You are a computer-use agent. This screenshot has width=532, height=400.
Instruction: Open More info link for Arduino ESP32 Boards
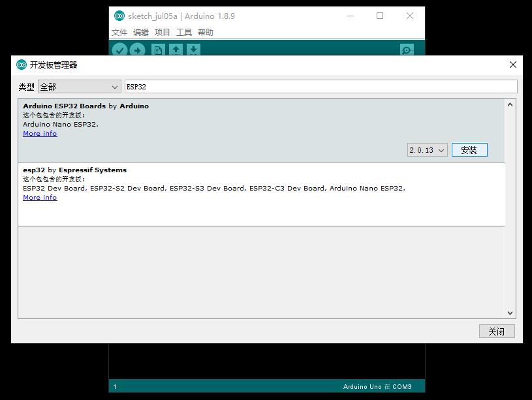[40, 133]
